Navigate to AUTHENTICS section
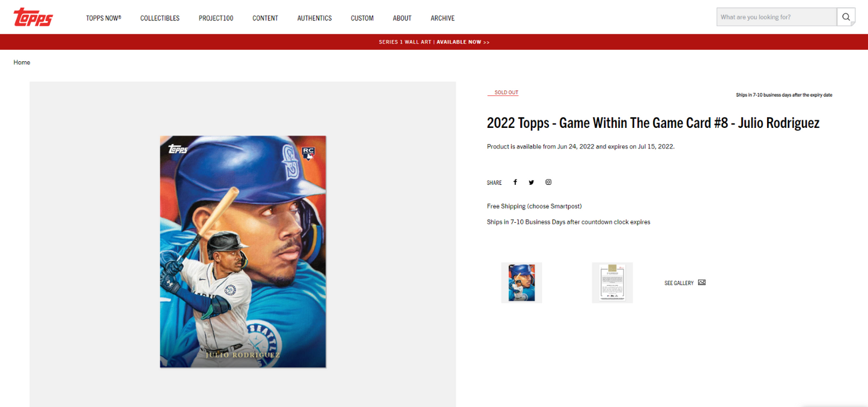Image resolution: width=868 pixels, height=407 pixels. click(x=314, y=18)
